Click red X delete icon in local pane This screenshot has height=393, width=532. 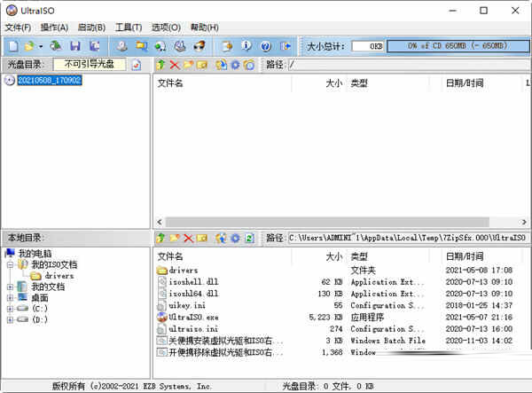pos(189,238)
